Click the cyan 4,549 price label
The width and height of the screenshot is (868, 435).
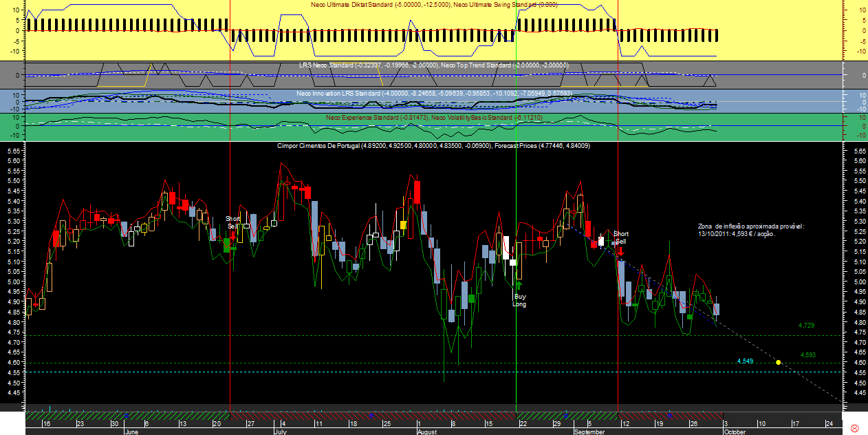point(745,361)
